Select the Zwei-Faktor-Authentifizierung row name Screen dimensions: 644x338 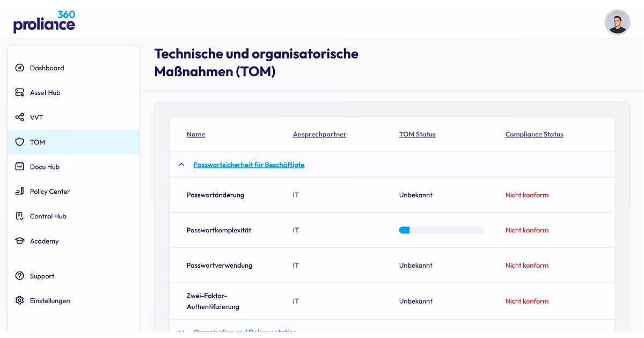pos(213,302)
